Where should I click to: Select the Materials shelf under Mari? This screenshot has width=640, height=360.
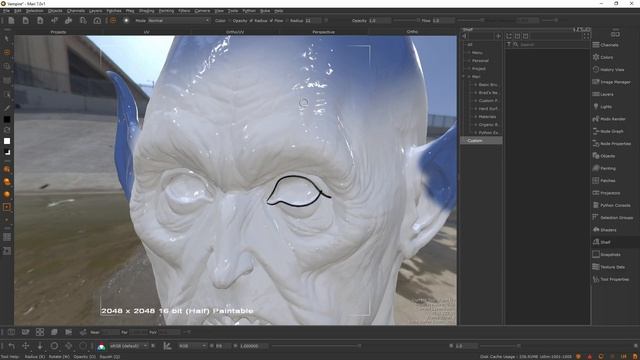487,117
